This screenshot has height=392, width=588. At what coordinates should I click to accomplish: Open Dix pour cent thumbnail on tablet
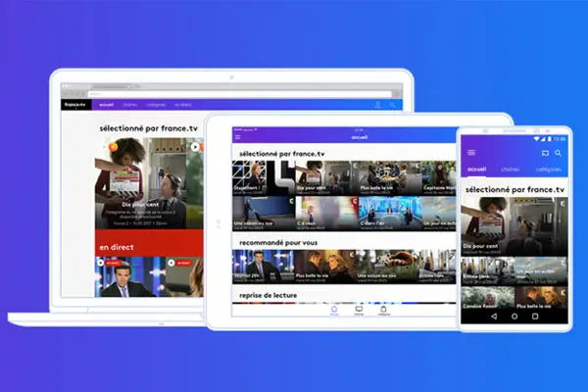pyautogui.click(x=326, y=178)
